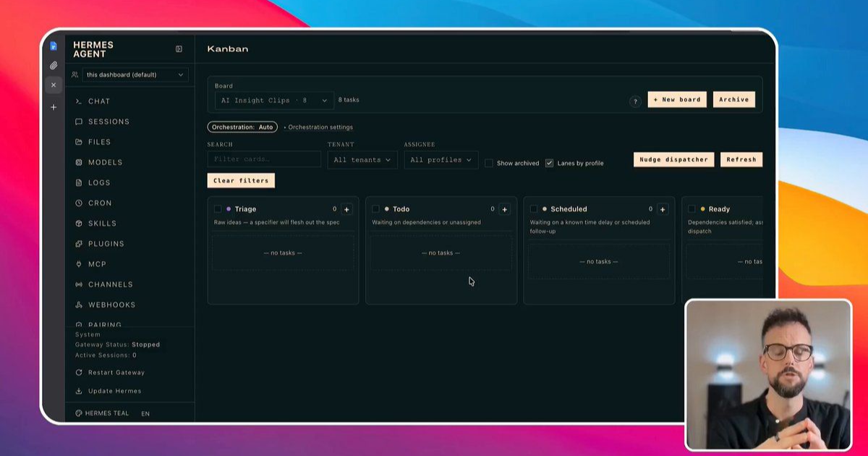
Task: Open the blue document icon in left strip
Action: pyautogui.click(x=54, y=46)
